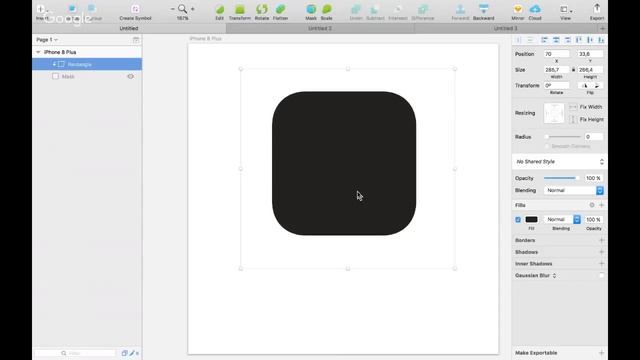Click the X position field
640x360 pixels.
pyautogui.click(x=556, y=54)
